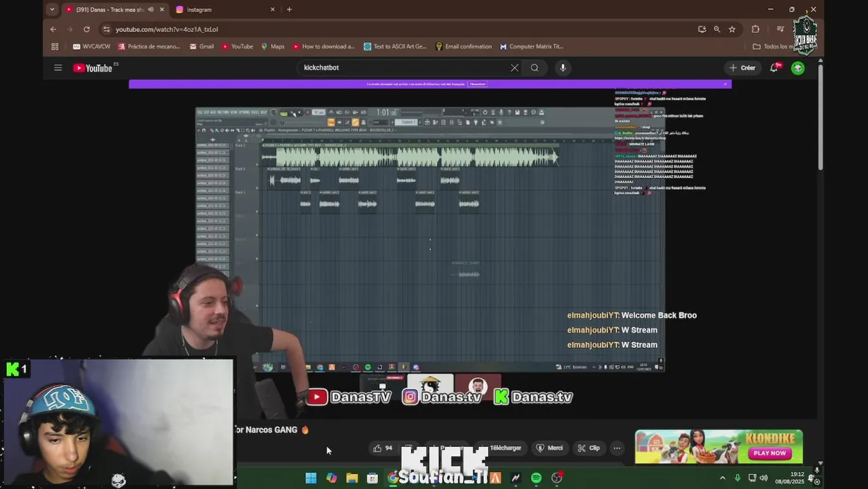Open the Práctica de mecano bookmark
This screenshot has height=489, width=868.
pyautogui.click(x=149, y=47)
